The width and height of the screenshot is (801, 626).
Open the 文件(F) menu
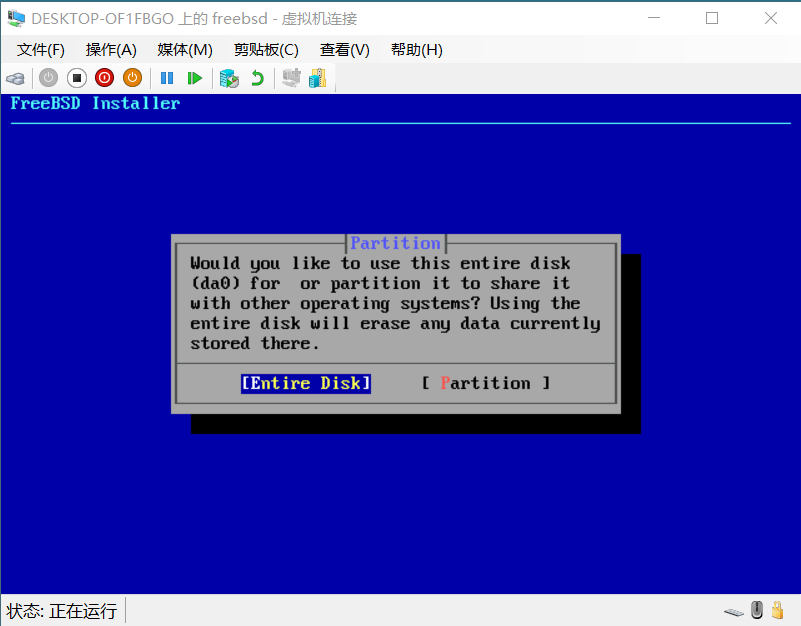[40, 50]
